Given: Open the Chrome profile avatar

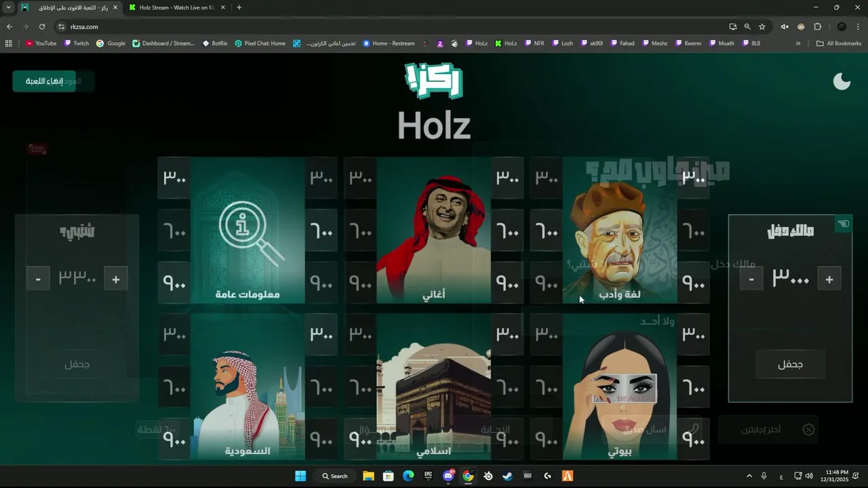Looking at the screenshot, I should pos(842,26).
